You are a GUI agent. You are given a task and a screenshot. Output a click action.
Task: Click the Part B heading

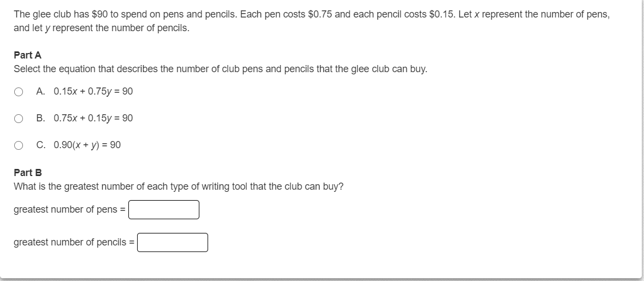click(27, 173)
